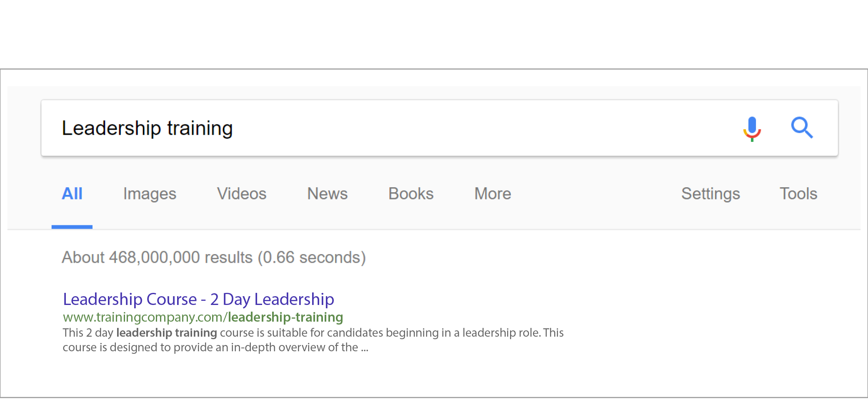Go to the News tab
The width and height of the screenshot is (868, 408).
click(327, 194)
